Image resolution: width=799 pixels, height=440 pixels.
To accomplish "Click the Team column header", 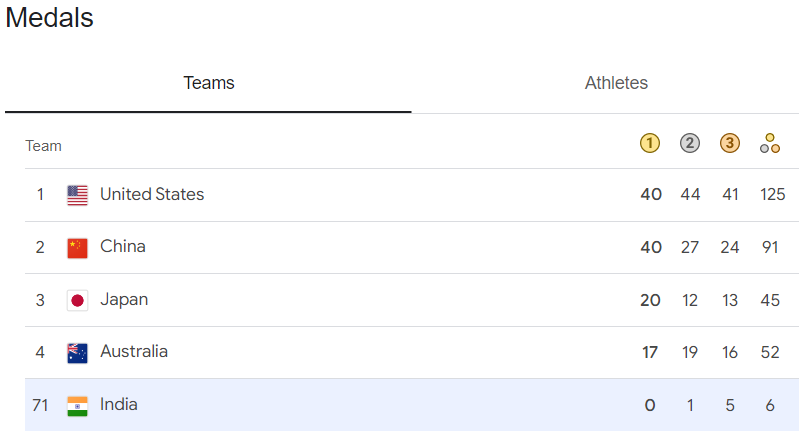I will point(44,146).
